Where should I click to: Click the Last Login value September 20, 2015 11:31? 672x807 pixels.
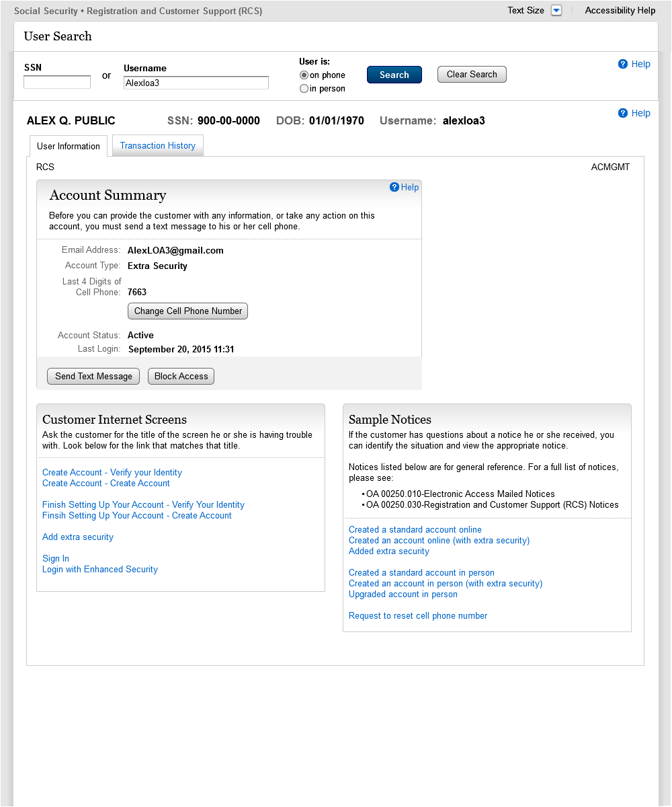181,349
